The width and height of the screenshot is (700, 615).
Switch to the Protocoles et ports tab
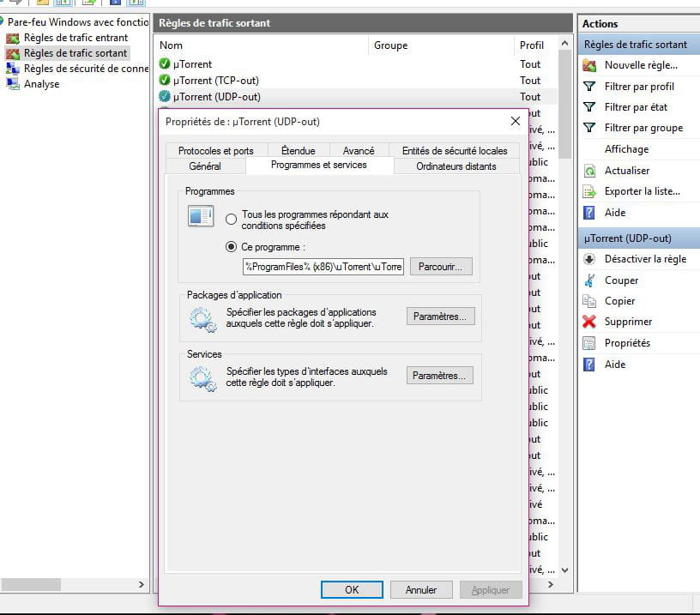(216, 151)
